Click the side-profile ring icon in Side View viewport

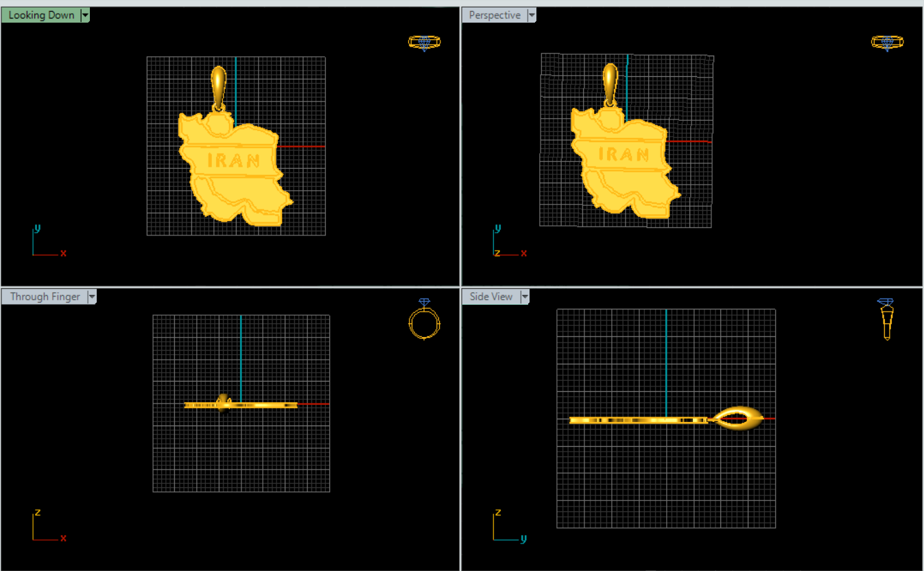[887, 319]
